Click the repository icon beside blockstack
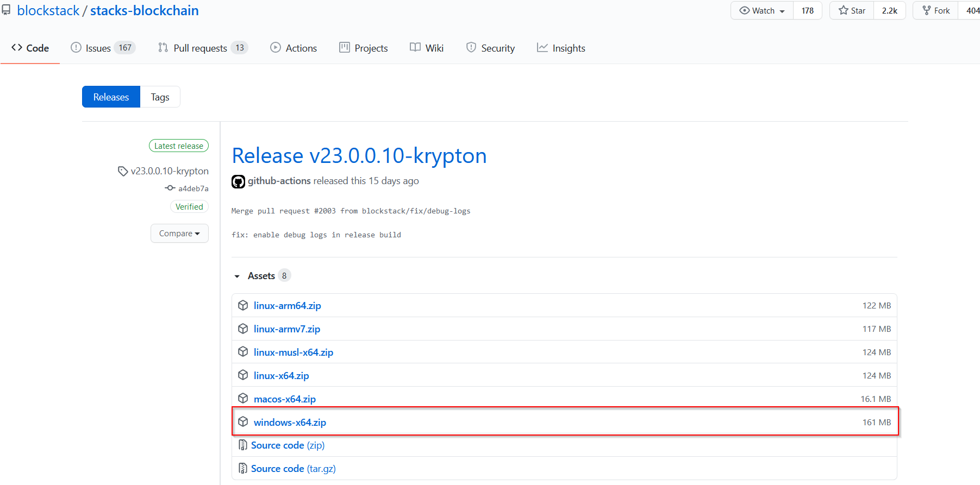Screen dimensions: 980x485 [6, 10]
